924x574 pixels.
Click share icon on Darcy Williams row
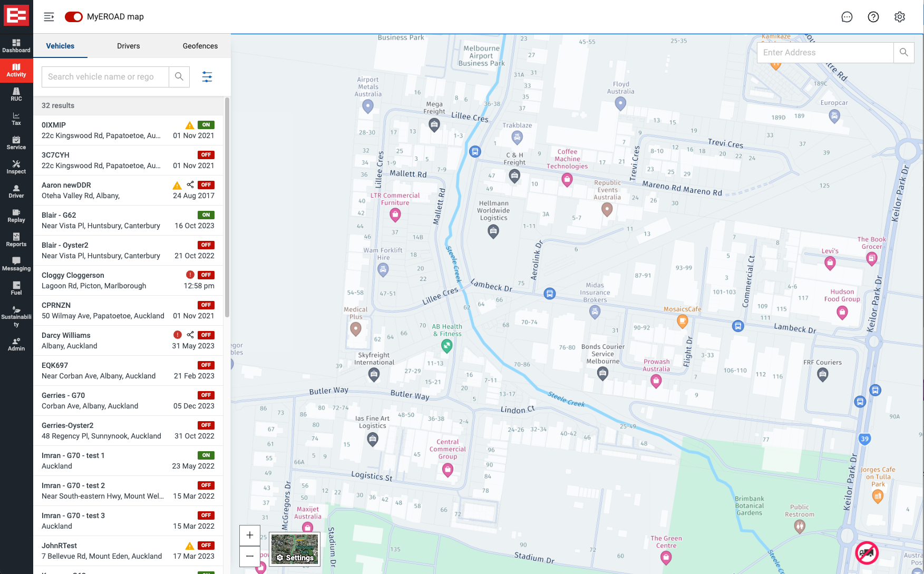[x=190, y=335]
